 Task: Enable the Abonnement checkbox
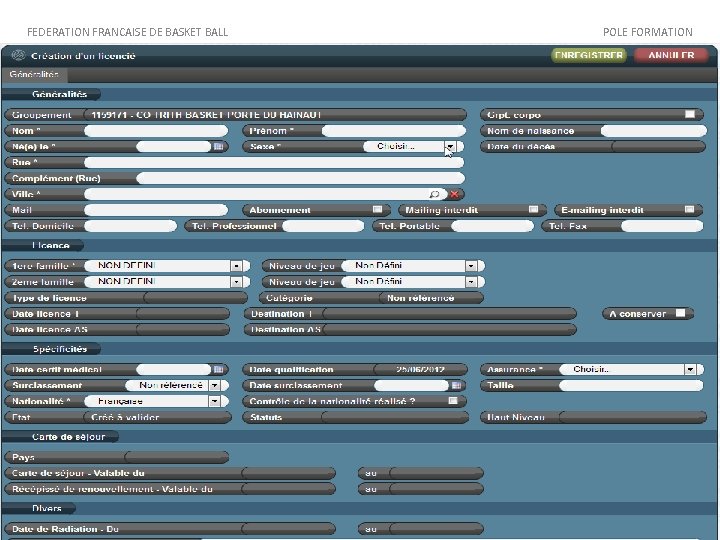[377, 210]
